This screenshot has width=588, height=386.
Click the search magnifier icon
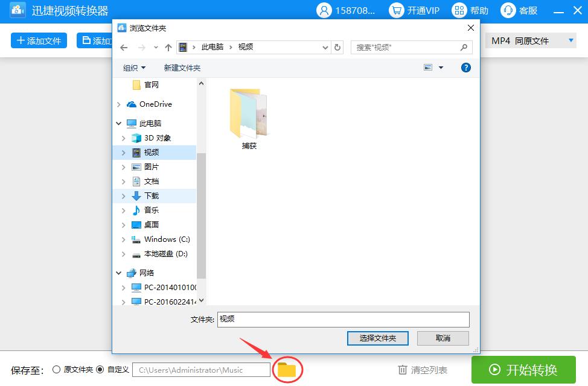[464, 47]
